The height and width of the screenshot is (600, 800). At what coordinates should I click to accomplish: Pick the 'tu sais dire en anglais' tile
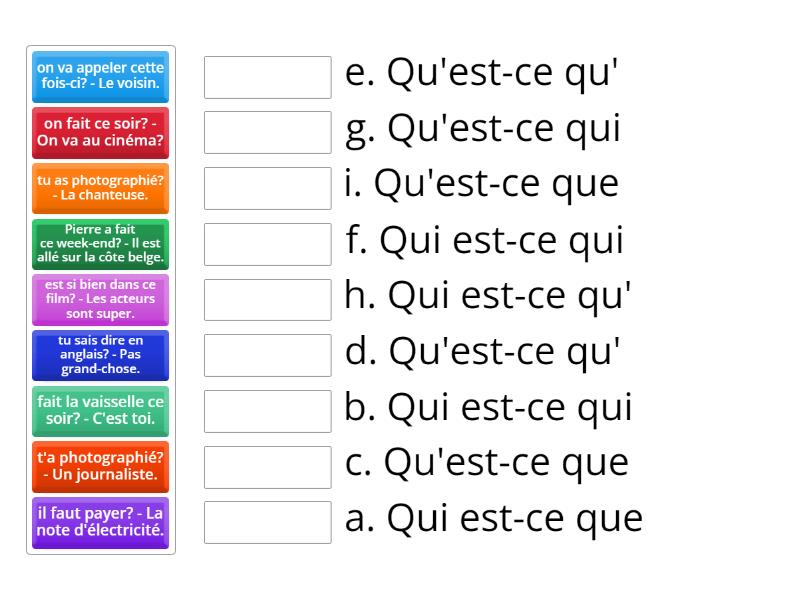(x=101, y=355)
